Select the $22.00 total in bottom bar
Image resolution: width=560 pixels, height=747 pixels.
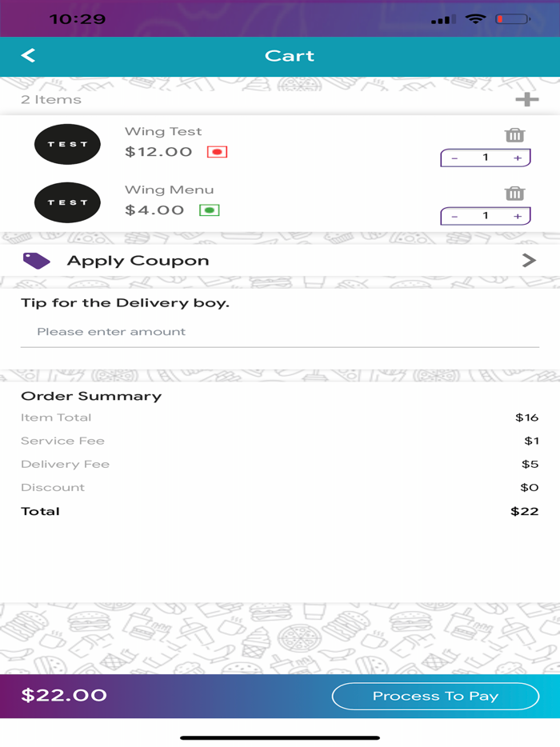point(64,696)
